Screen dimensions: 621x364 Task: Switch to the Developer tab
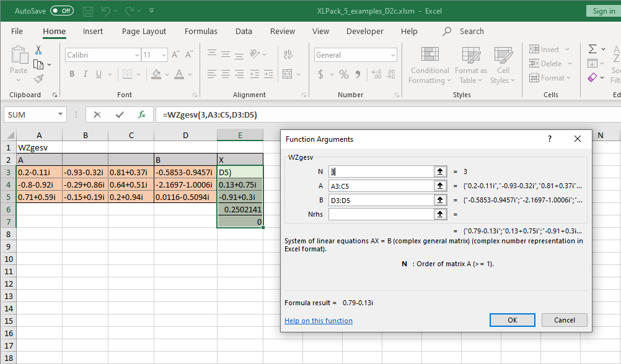(365, 31)
